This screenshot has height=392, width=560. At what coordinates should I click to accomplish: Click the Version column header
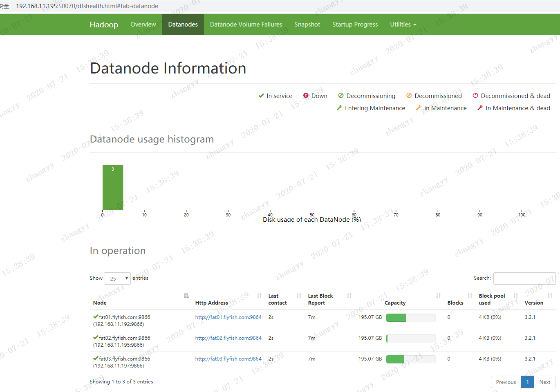[x=534, y=303]
